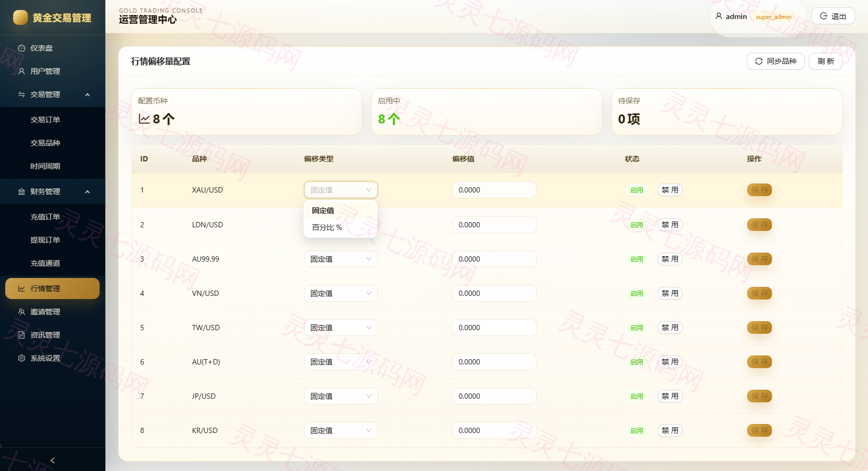Screen dimensions: 868x471
Task: Go to 交易订单 in the sidebar
Action: [x=45, y=120]
